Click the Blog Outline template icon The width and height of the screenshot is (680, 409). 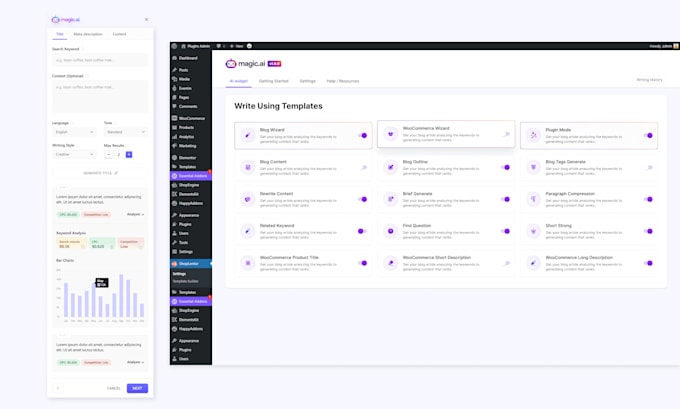click(390, 167)
